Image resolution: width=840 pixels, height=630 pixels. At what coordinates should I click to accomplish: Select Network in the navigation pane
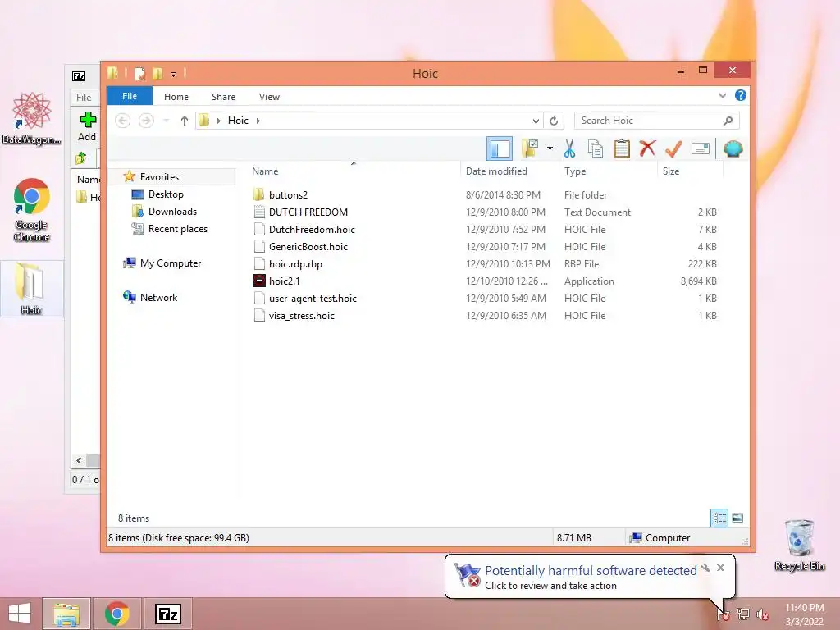tap(158, 297)
